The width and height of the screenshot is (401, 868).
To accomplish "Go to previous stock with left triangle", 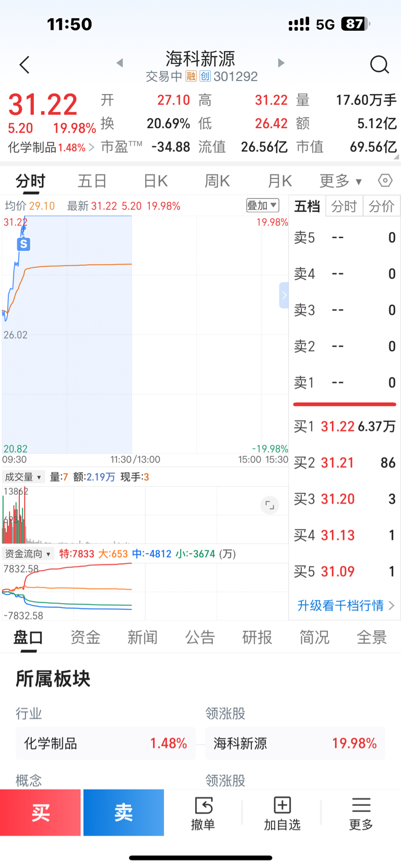I will tap(120, 63).
